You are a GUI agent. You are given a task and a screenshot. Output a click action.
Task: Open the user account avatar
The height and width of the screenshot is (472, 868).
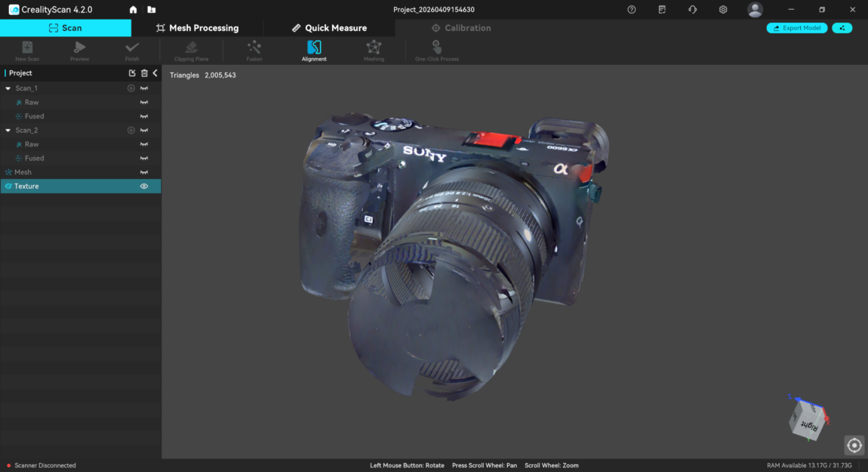pyautogui.click(x=755, y=10)
